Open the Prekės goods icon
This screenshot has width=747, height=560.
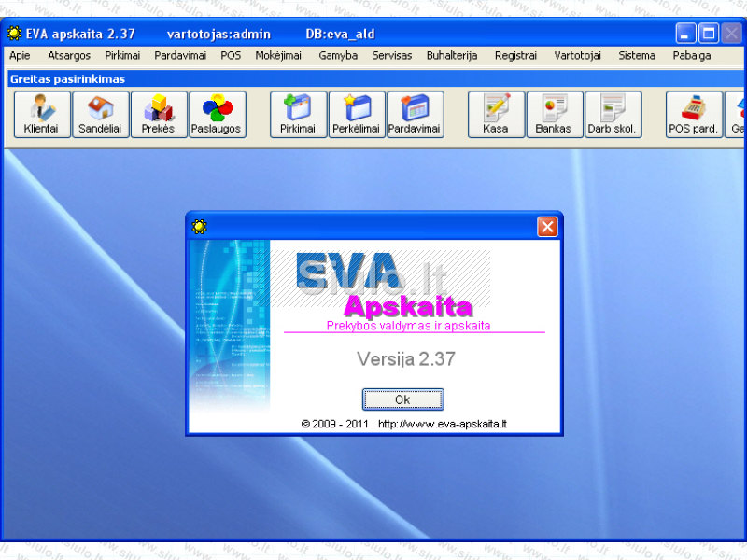[159, 114]
